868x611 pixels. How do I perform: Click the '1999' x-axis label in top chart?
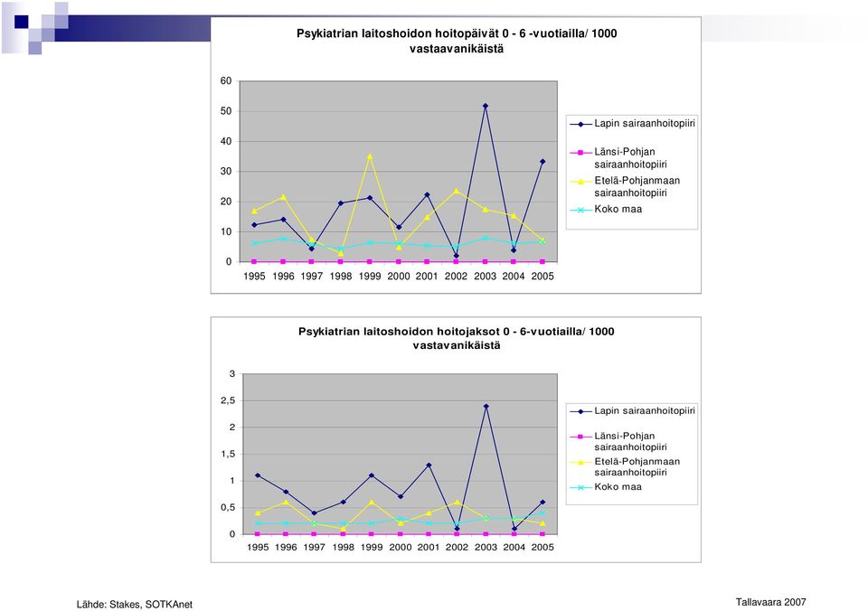pos(370,277)
